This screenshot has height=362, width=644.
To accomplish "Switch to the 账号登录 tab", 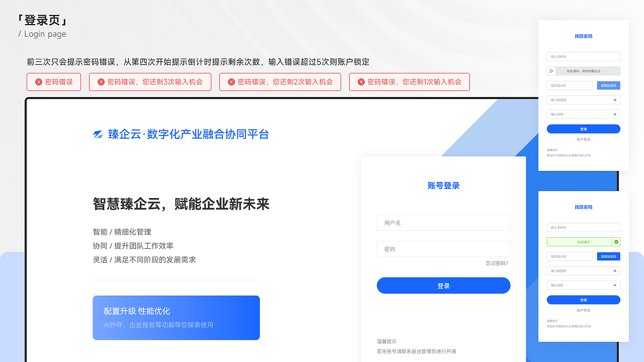I will [x=443, y=186].
